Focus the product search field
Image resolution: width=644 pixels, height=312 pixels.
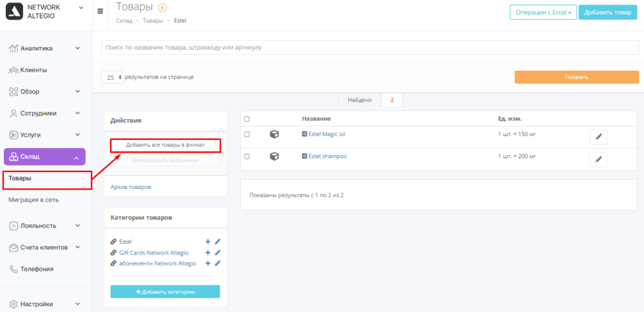click(x=370, y=47)
